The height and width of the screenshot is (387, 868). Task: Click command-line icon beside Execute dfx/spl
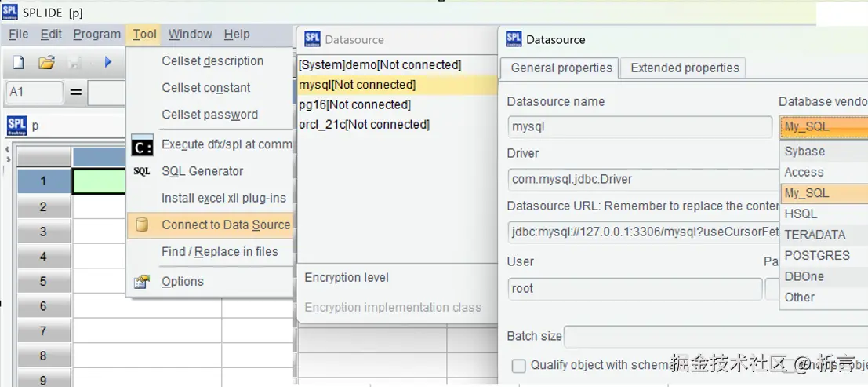[142, 144]
